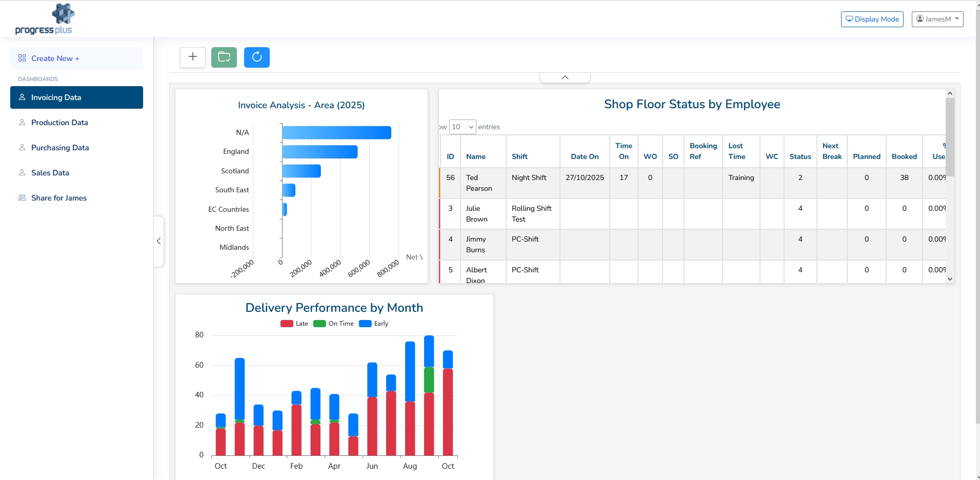This screenshot has width=980, height=480.
Task: Toggle the On Time legend entry
Action: click(x=333, y=324)
